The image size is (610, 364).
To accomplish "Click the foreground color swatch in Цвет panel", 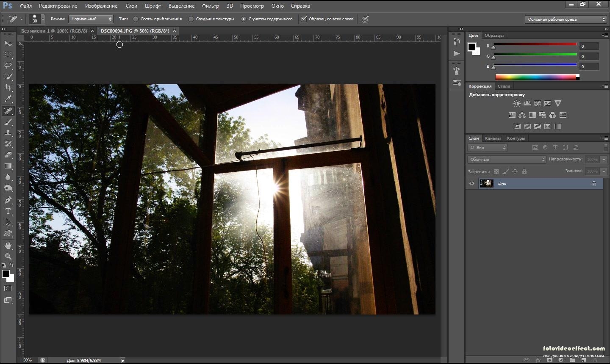I will point(471,47).
